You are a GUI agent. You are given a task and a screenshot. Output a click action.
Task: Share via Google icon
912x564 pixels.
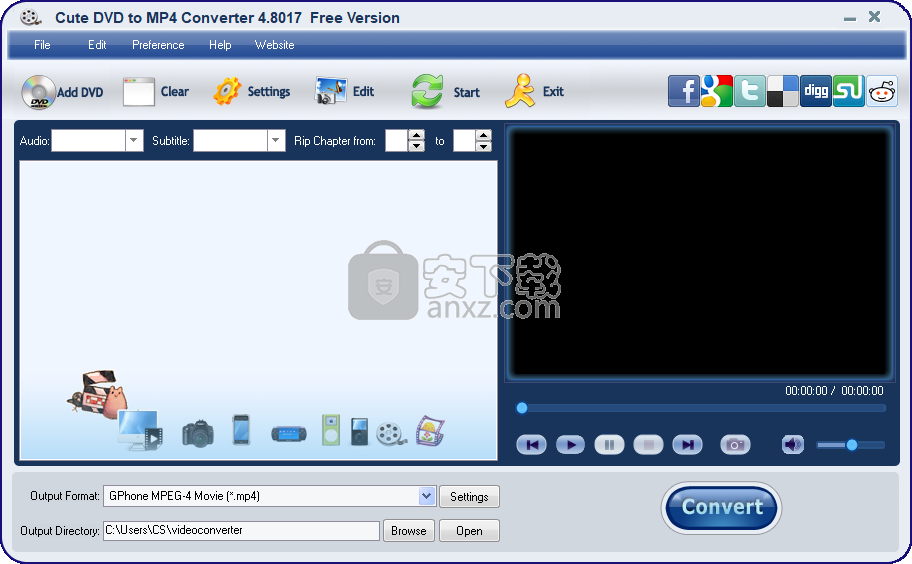click(x=717, y=91)
